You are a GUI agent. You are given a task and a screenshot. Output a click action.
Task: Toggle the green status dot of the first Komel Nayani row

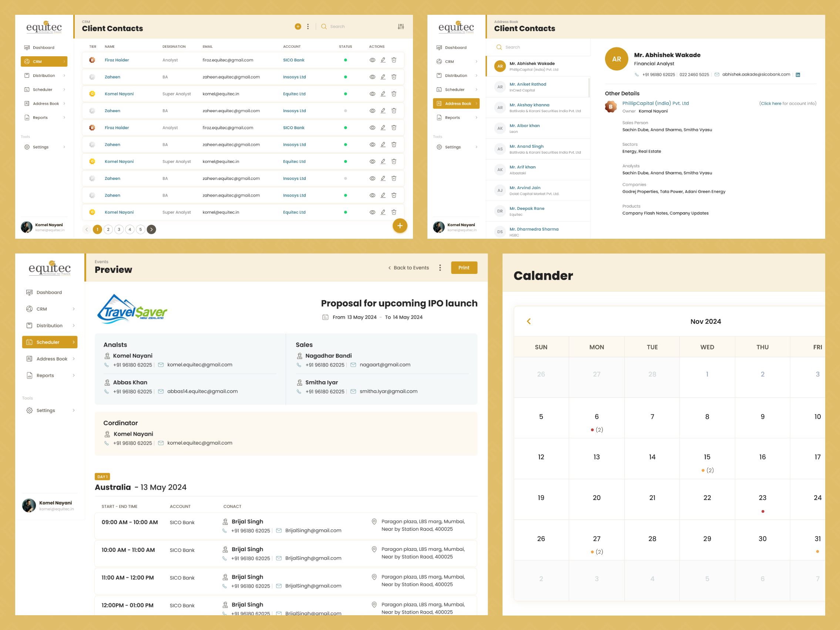point(346,94)
